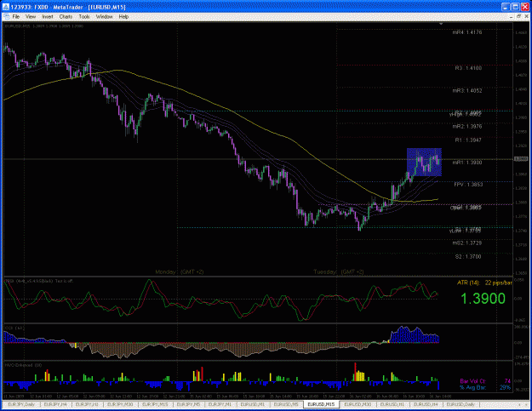Switch to the EURJPY,M30 chart tab
Viewport: 532px width, 411px height.
click(x=120, y=404)
